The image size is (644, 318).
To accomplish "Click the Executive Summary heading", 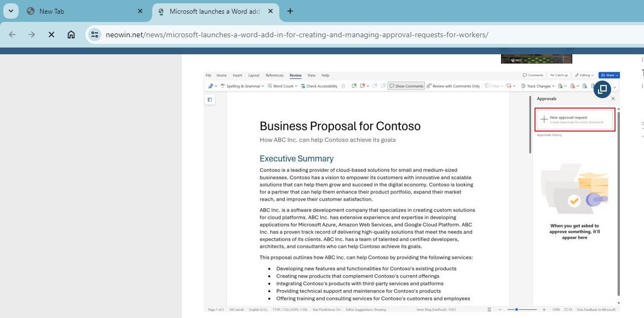I will coord(297,159).
